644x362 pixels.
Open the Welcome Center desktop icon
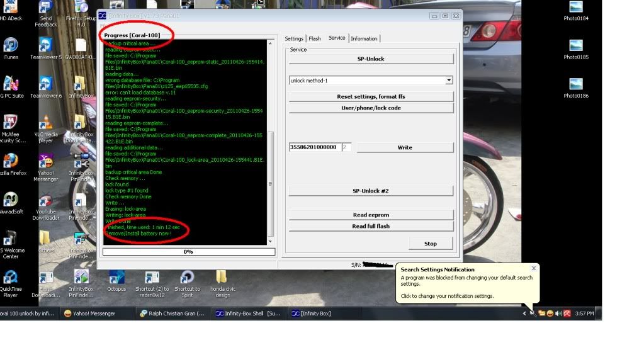pos(11,246)
